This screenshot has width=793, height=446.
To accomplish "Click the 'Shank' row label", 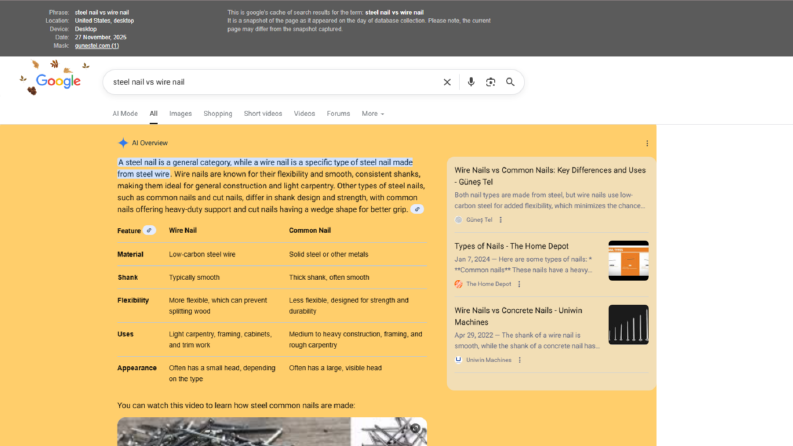I will [x=127, y=277].
